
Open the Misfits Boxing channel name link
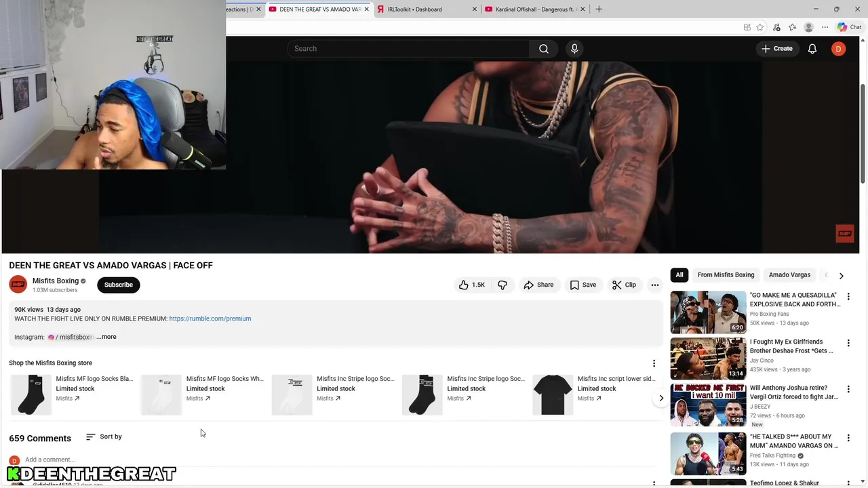[56, 281]
